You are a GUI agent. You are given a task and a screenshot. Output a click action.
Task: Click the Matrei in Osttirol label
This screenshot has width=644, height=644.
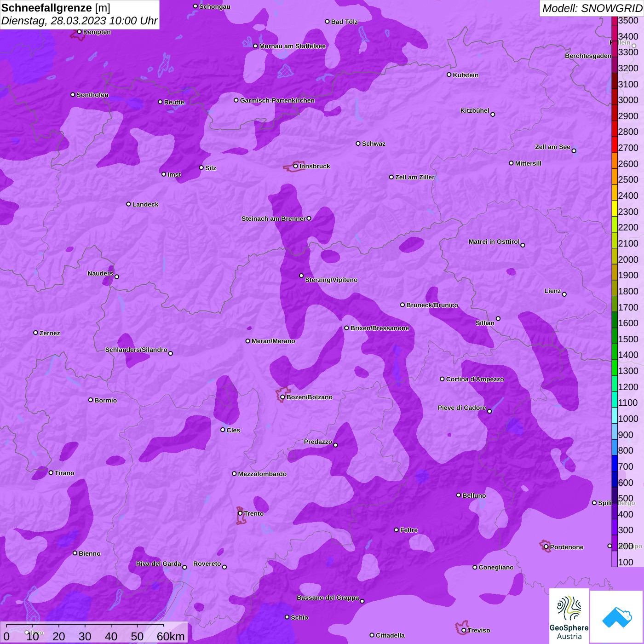coord(494,241)
